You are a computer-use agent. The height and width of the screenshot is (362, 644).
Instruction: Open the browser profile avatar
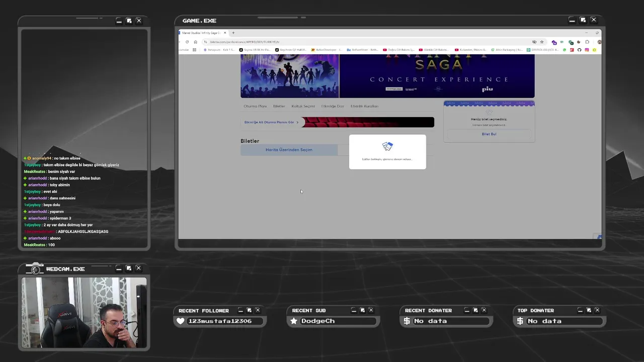pyautogui.click(x=599, y=42)
